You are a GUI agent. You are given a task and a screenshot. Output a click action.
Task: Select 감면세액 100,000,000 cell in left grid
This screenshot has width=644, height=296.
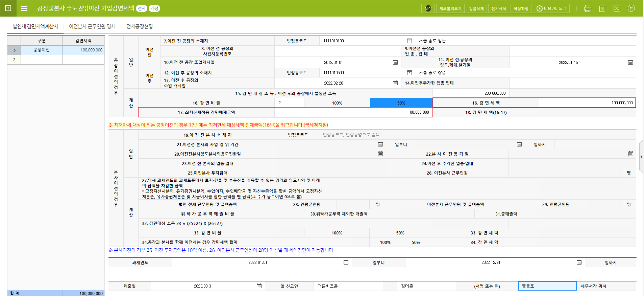(x=83, y=50)
